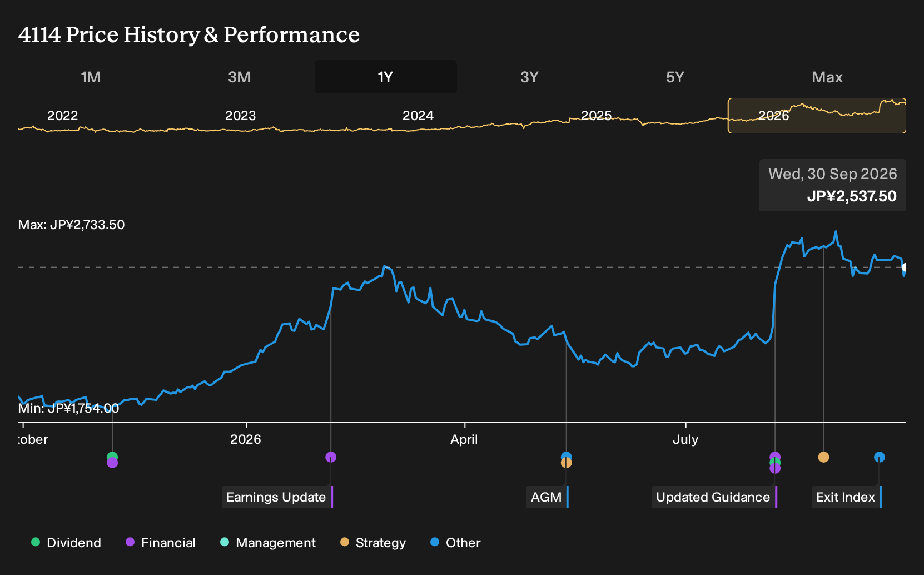Toggle Management events in legend
The width and height of the screenshot is (924, 575).
[x=268, y=543]
